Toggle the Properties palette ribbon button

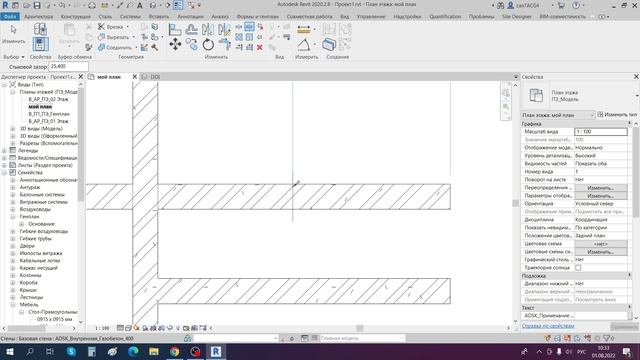40,44
